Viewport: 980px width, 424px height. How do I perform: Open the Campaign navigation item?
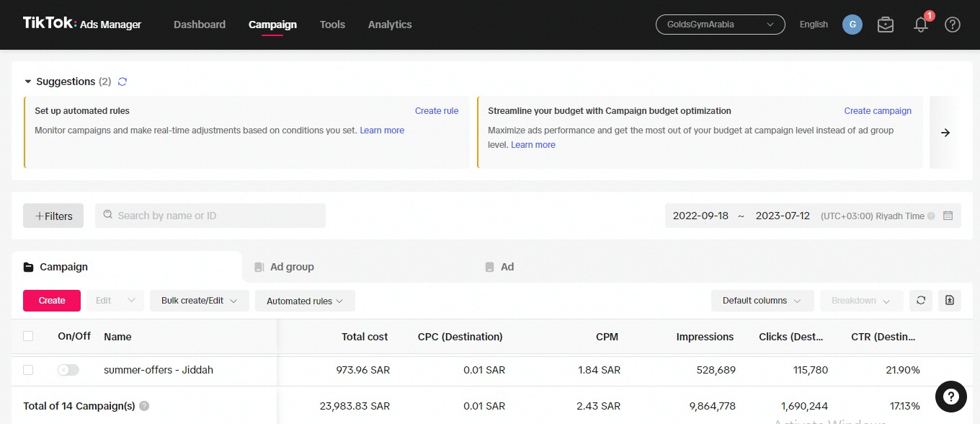pos(272,25)
